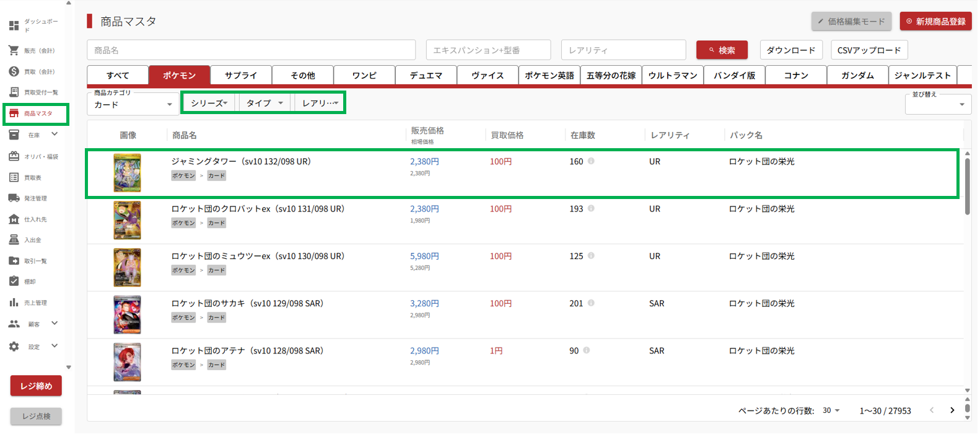Open the タイプ filter dropdown
This screenshot has height=434, width=980.
click(265, 103)
